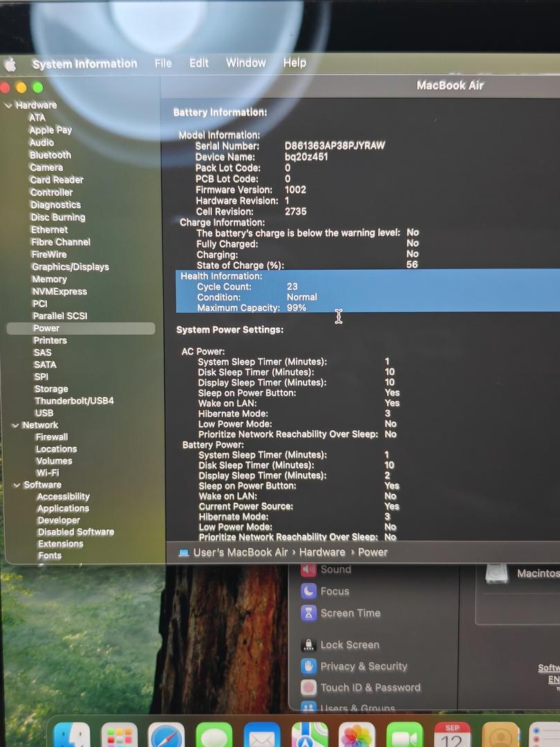
Task: Click User's MacBook Air in path bar
Action: click(x=241, y=553)
